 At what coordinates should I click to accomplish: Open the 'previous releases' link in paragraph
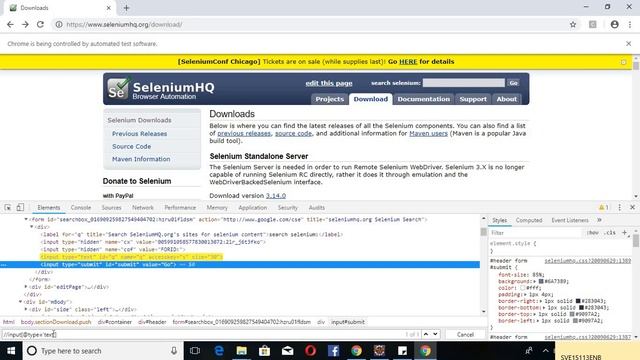(244, 133)
